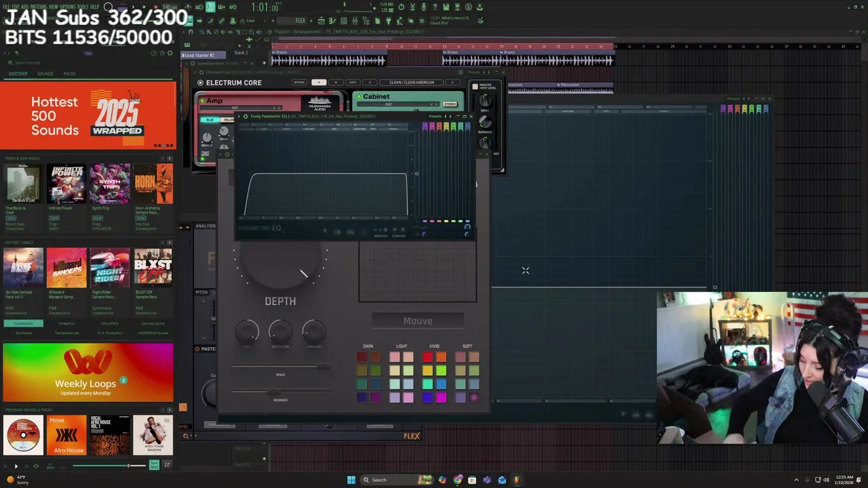The width and height of the screenshot is (868, 488).
Task: Open the OPTIONS menu
Action: pos(68,7)
